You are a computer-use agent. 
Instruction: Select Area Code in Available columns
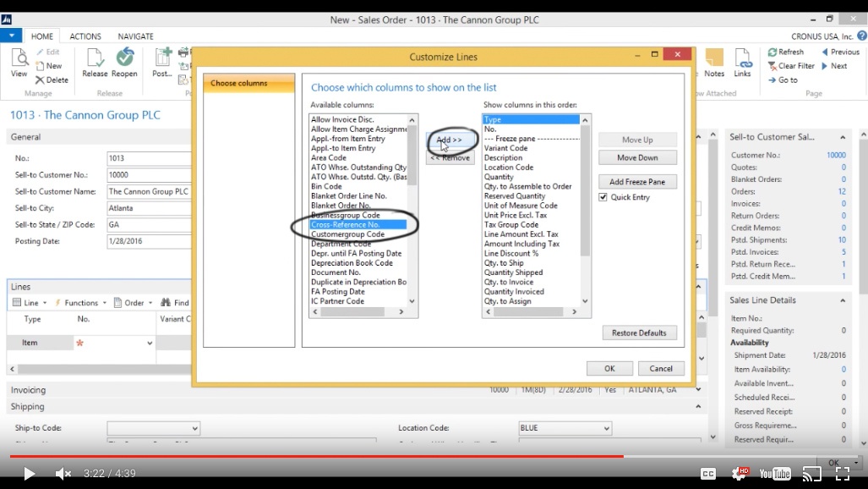pos(329,158)
